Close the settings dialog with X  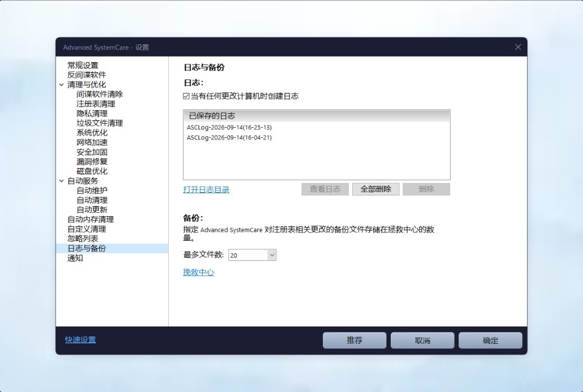click(x=518, y=47)
